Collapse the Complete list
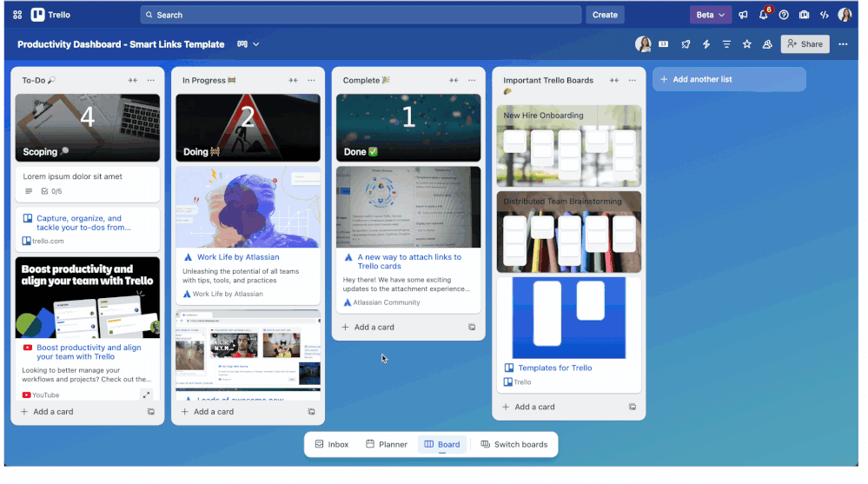The image size is (868, 484). pyautogui.click(x=454, y=80)
